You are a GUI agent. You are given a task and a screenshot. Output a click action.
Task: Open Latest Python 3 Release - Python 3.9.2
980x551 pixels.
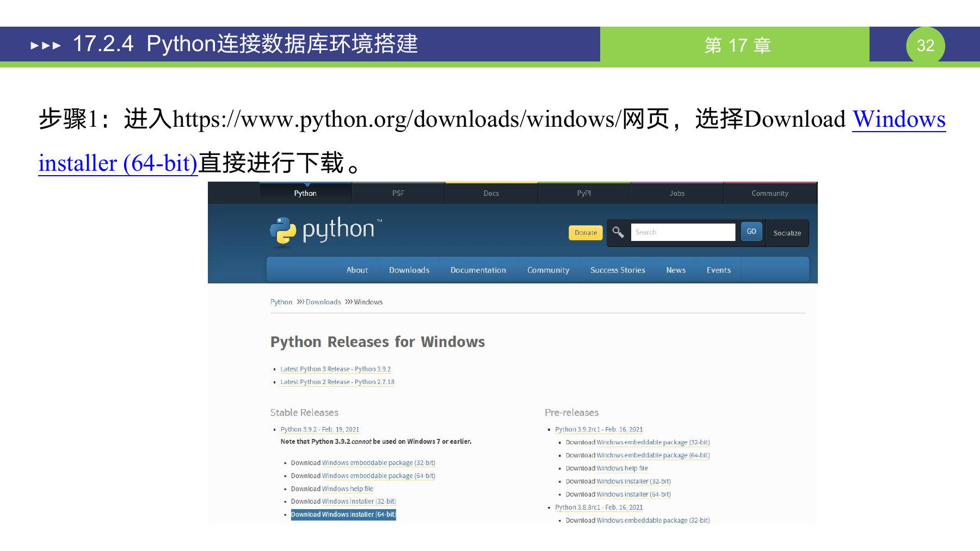pos(335,369)
